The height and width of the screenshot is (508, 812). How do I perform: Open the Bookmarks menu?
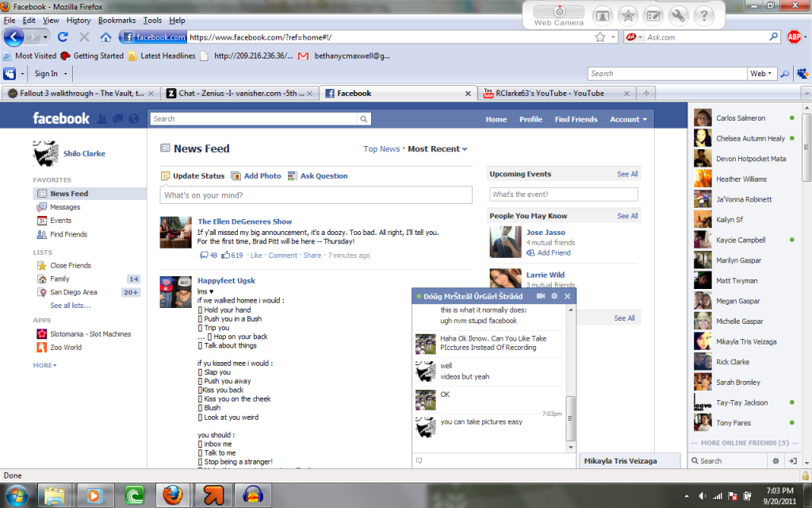tap(117, 20)
